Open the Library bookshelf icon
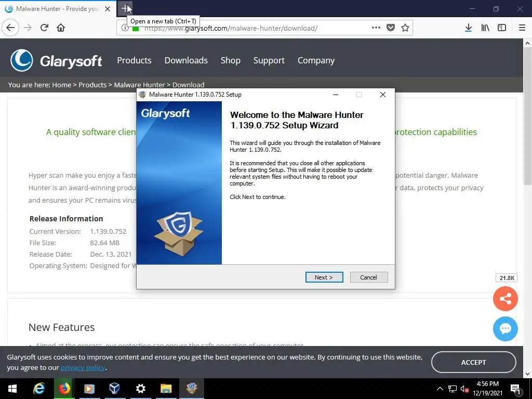 485,28
